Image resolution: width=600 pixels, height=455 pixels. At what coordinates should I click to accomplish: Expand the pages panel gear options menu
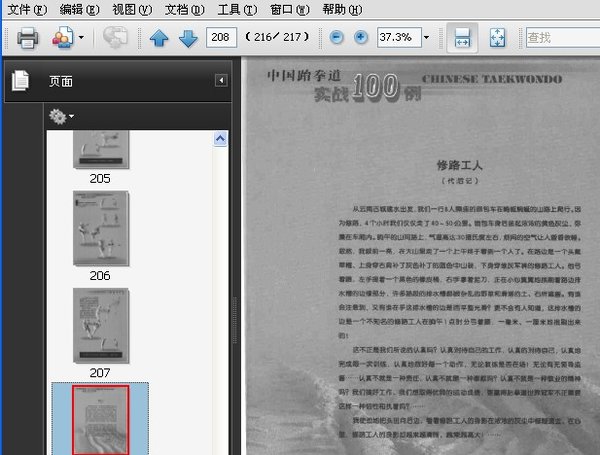click(61, 117)
